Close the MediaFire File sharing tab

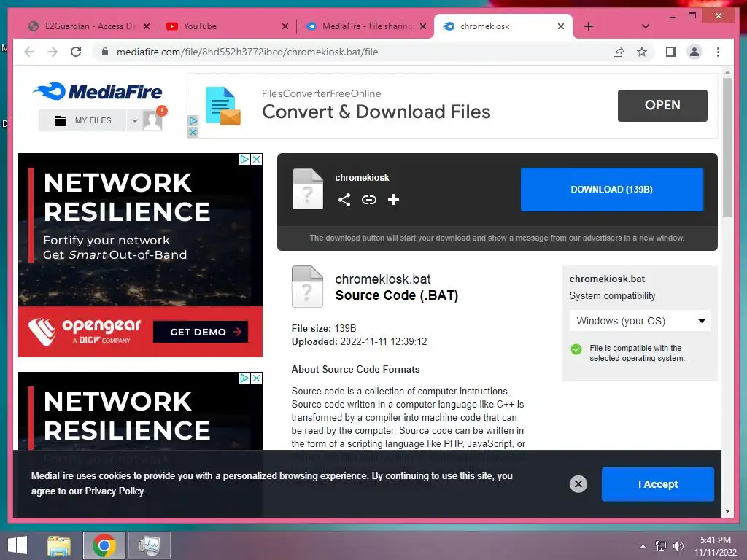[x=423, y=26]
